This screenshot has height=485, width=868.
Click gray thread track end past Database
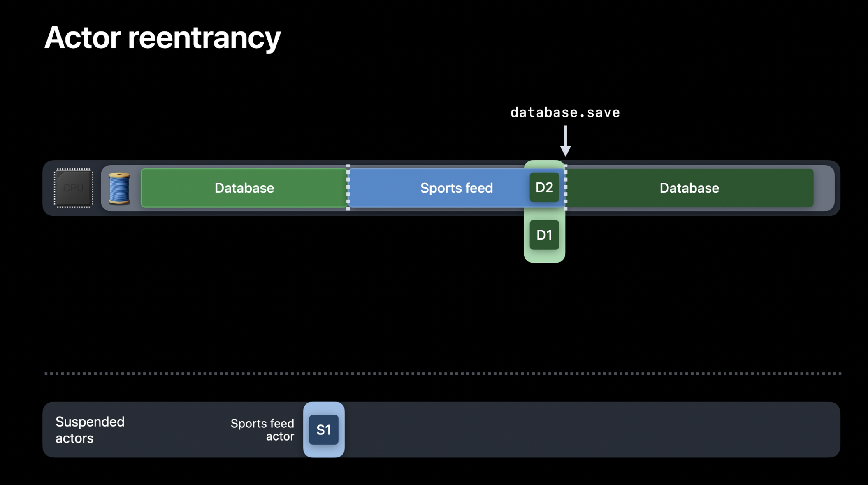pyautogui.click(x=824, y=188)
